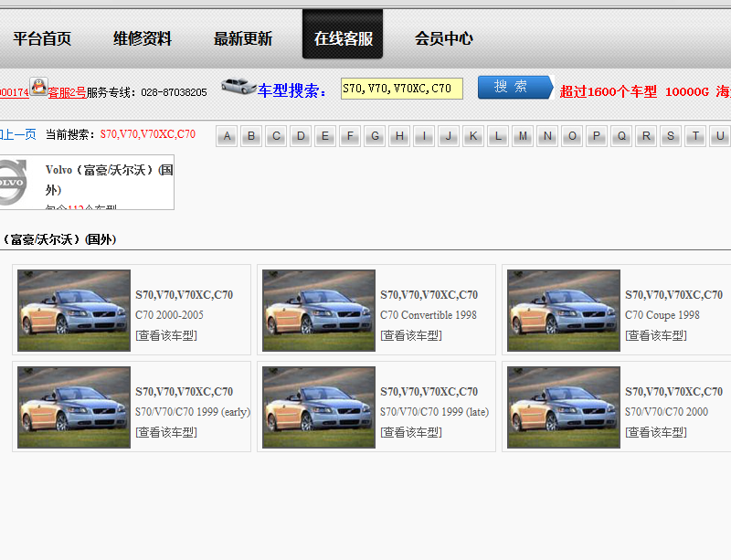Screen dimensions: 731x560
Task: Click the S70/V70/C70 1999 (late) car thumbnail
Action: point(319,407)
